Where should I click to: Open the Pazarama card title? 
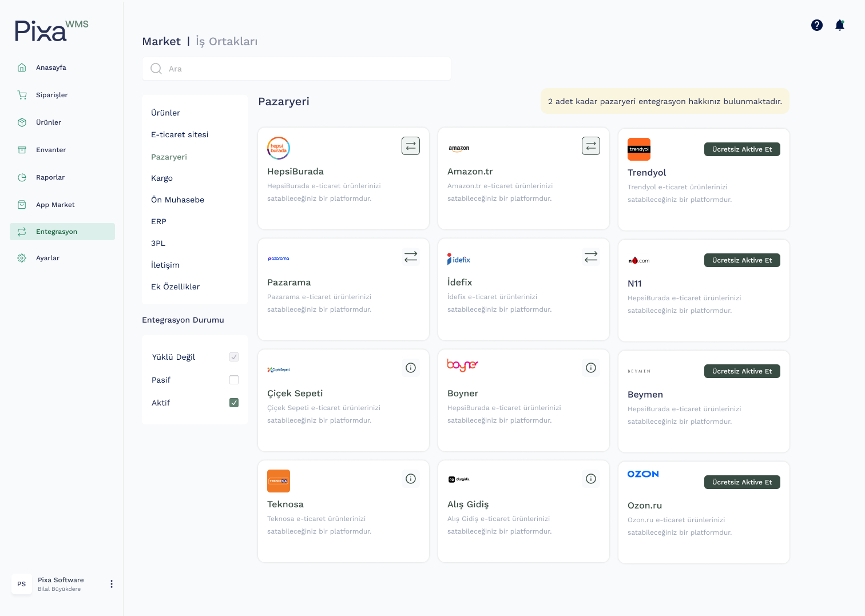(x=289, y=283)
